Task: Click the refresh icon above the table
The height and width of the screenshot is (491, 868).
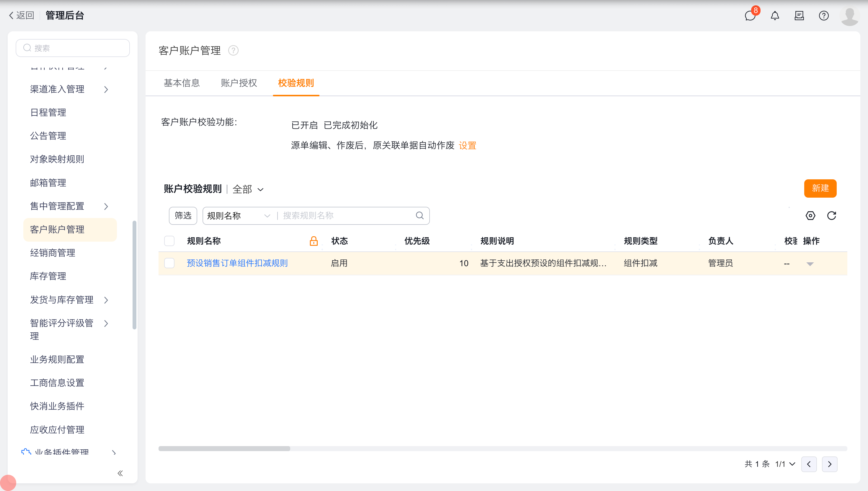Action: (x=831, y=215)
